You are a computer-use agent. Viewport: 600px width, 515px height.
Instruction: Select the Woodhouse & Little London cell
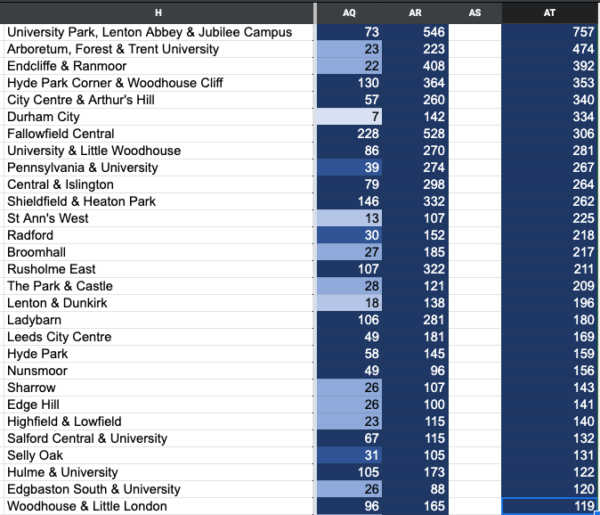(x=158, y=506)
